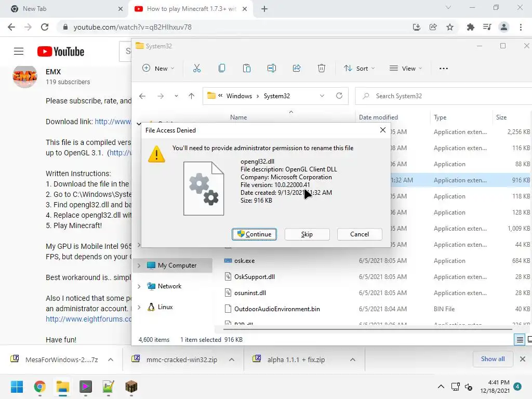
Task: Click the address bar URL
Action: pyautogui.click(x=132, y=27)
